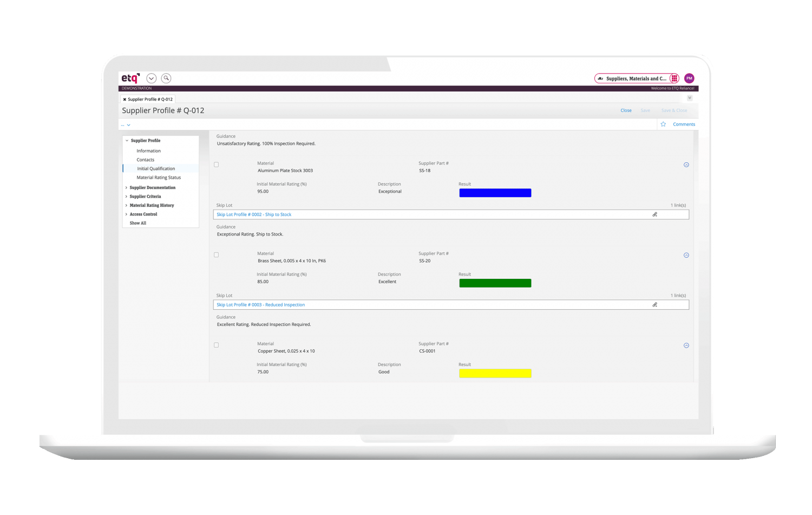The height and width of the screenshot is (515, 812).
Task: Open the Comments link
Action: point(684,125)
